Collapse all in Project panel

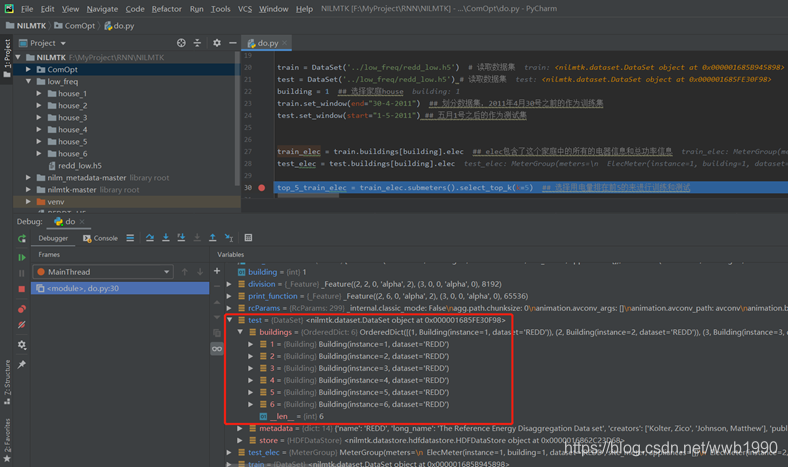pos(197,43)
